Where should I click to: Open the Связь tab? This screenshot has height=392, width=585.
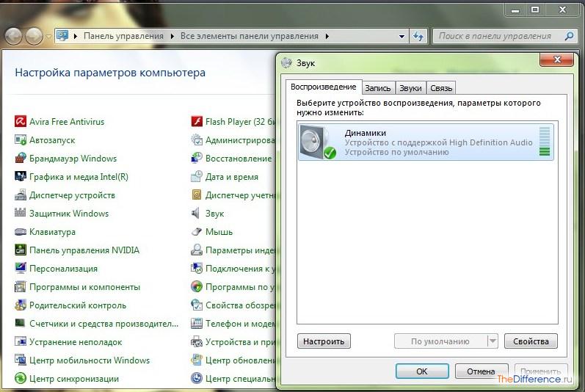[x=441, y=88]
